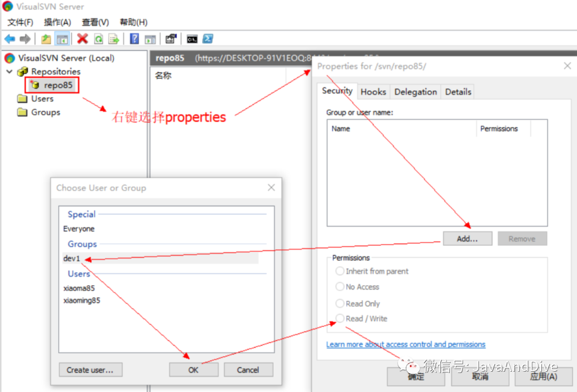The image size is (577, 392).
Task: Click the Add... button in Properties
Action: 467,239
